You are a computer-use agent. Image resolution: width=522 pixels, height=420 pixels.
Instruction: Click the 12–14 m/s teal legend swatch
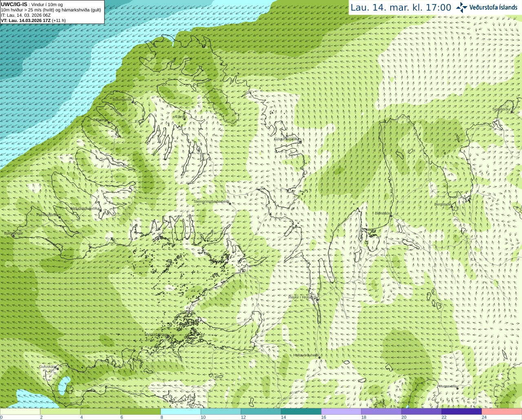pyautogui.click(x=261, y=411)
